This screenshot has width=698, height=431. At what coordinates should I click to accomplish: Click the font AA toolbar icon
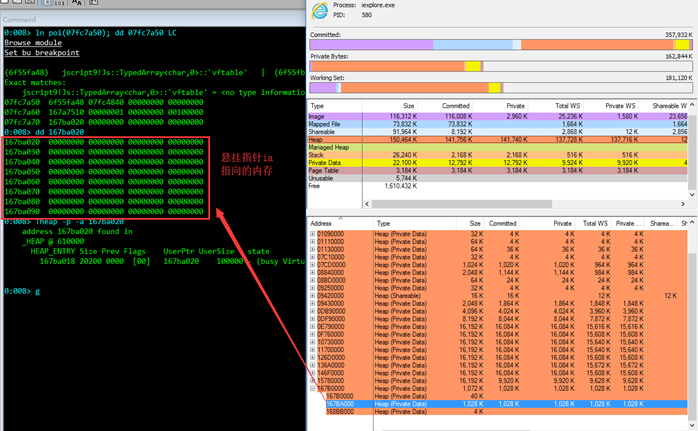pos(77,3)
